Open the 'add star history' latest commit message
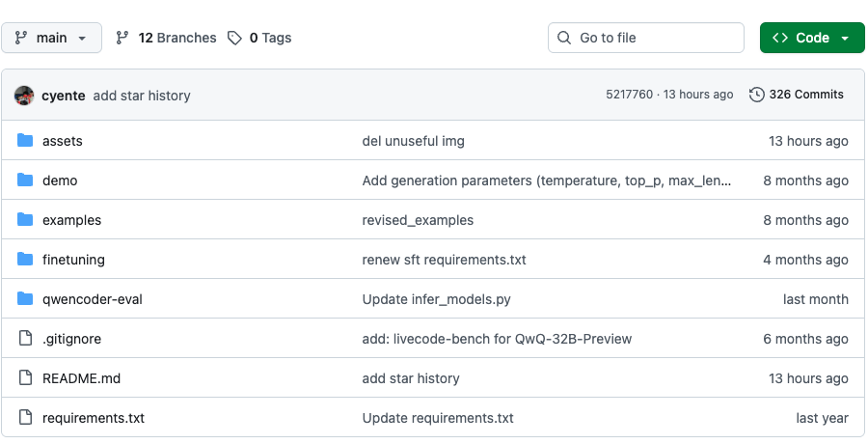868x444 pixels. coord(142,96)
